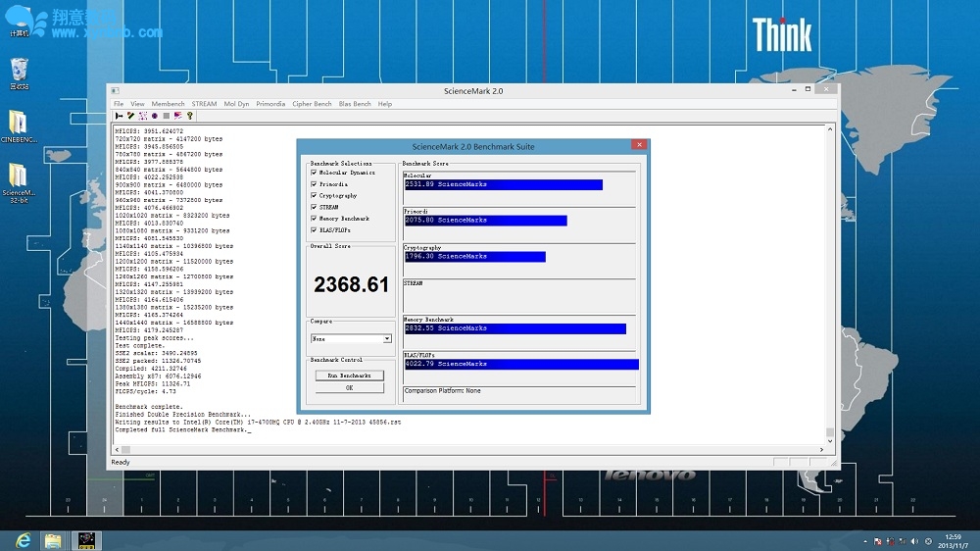980x551 pixels.
Task: Click the vertical scrollbar up arrow
Action: tap(830, 128)
